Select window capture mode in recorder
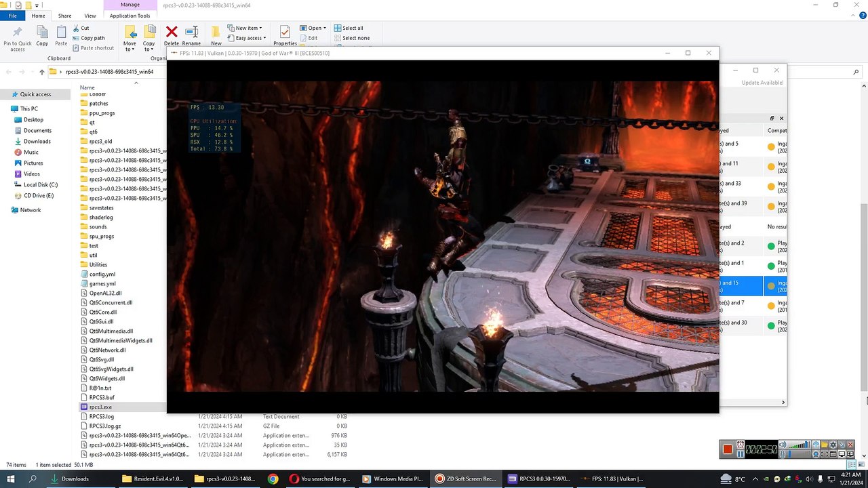868x488 pixels. 833,454
